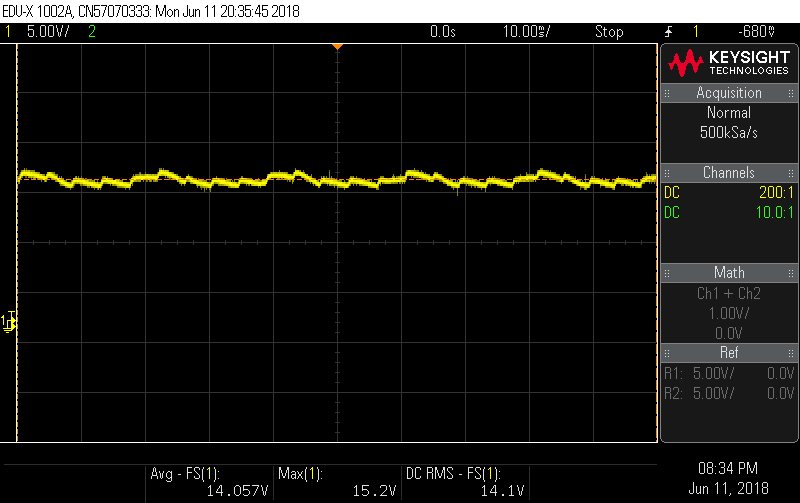This screenshot has height=503, width=800.
Task: Click the 14.057V average value
Action: click(x=237, y=491)
